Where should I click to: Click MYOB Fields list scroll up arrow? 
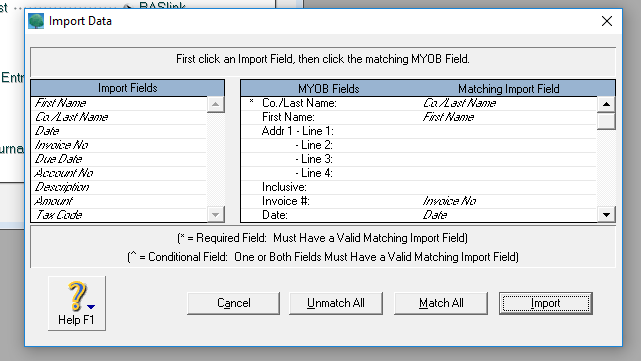606,104
